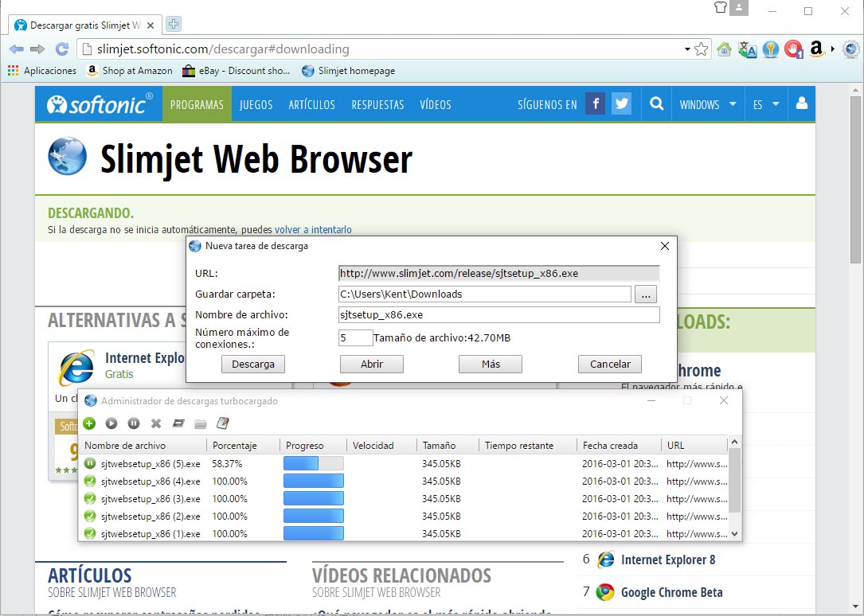This screenshot has width=864, height=616.
Task: Click the Descarga button
Action: (253, 364)
